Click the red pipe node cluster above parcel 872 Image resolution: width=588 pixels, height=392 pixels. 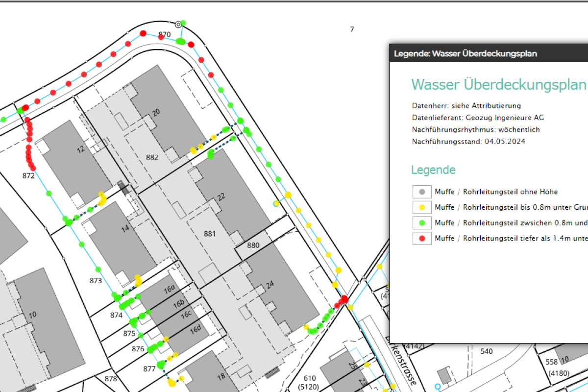(29, 142)
